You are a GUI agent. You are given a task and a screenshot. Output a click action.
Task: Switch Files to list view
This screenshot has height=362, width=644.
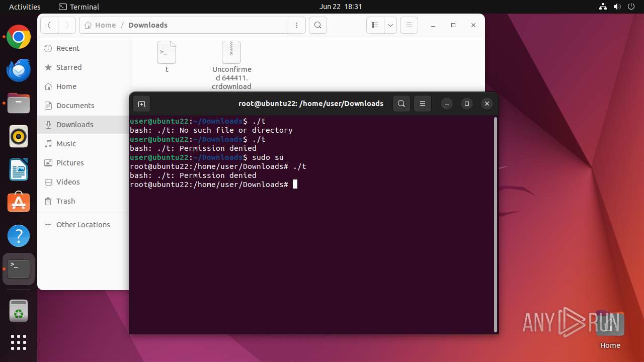pos(375,25)
